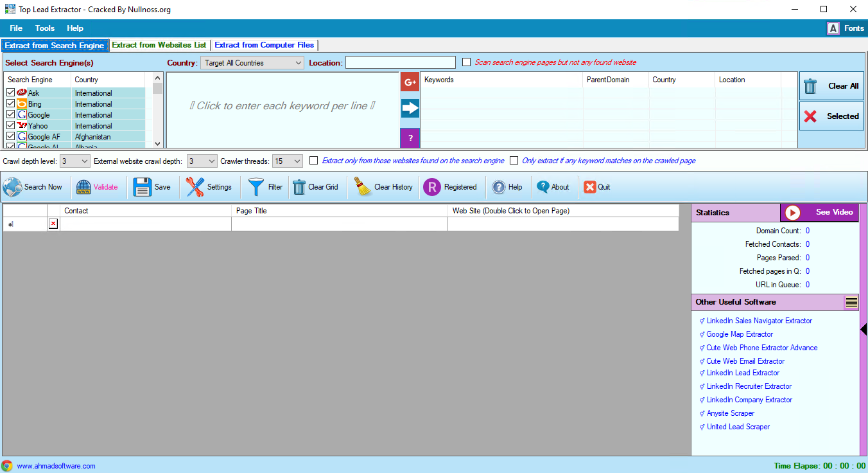Click the Clear Grid trash icon
Image resolution: width=868 pixels, height=473 pixels.
(x=299, y=187)
